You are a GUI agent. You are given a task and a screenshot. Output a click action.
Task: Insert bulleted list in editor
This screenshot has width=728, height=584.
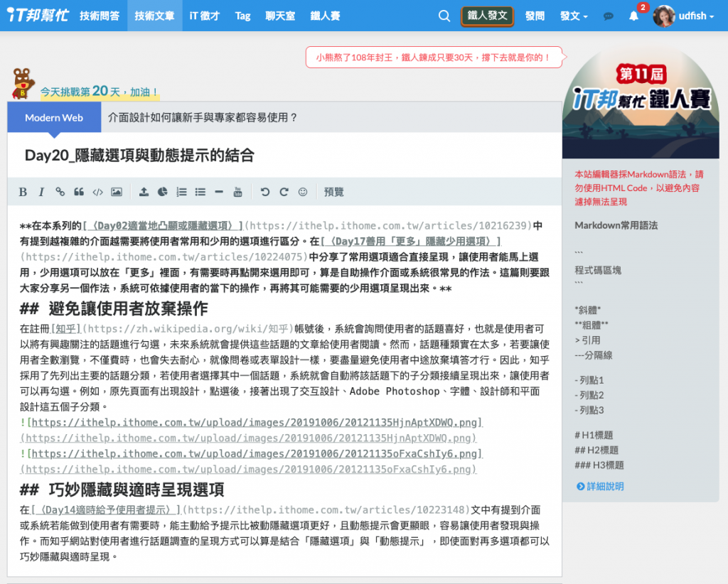pos(200,192)
